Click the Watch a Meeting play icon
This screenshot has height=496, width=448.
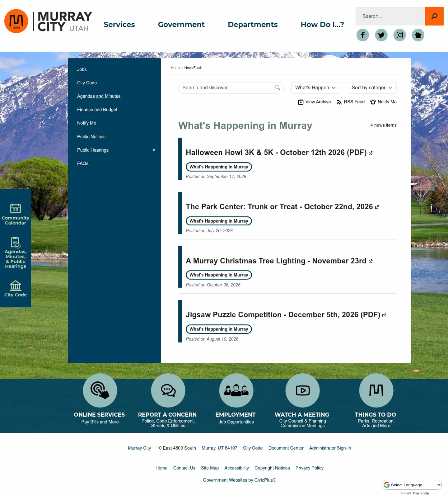point(302,390)
